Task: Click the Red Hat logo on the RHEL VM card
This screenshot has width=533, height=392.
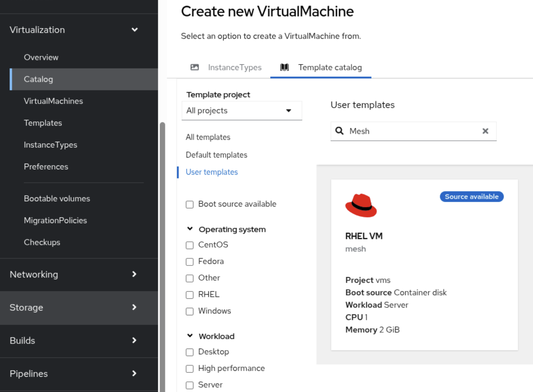Action: pos(361,205)
